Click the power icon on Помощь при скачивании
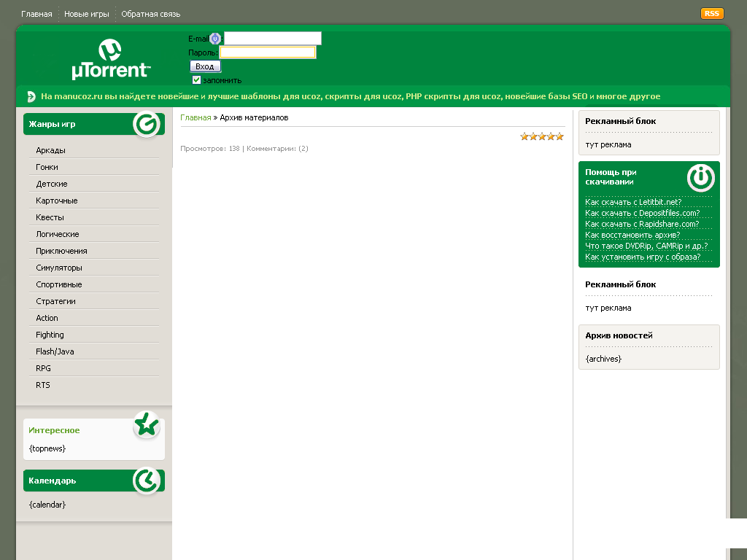Image resolution: width=747 pixels, height=560 pixels. (x=701, y=178)
